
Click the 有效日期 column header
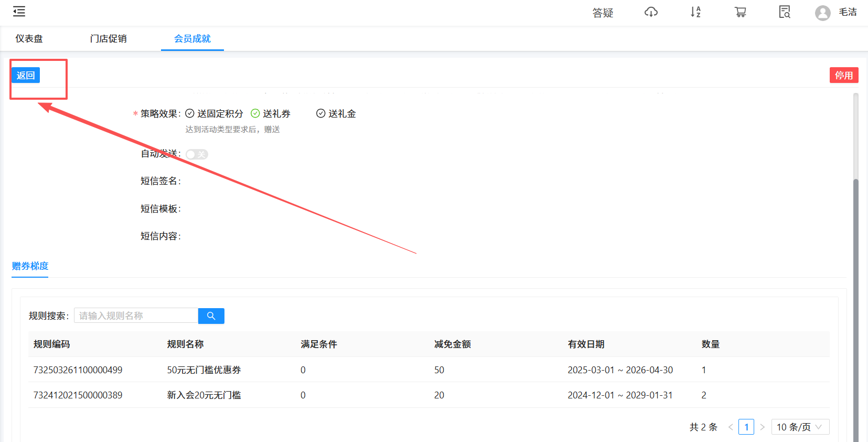pos(586,344)
